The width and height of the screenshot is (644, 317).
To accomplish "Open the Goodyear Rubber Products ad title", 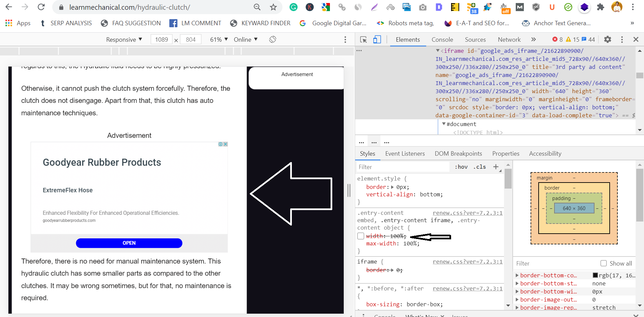I will point(102,162).
